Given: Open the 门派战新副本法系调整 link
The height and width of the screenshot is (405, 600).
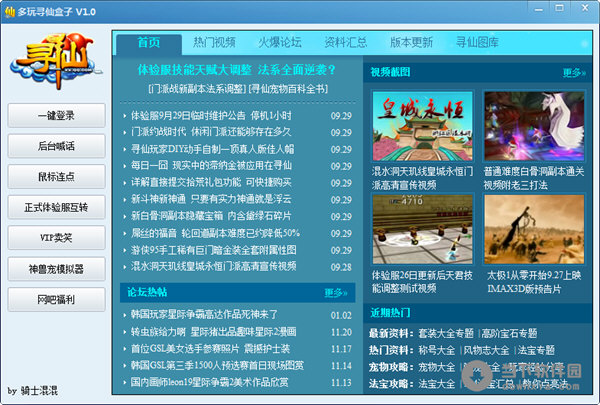Looking at the screenshot, I should 197,89.
